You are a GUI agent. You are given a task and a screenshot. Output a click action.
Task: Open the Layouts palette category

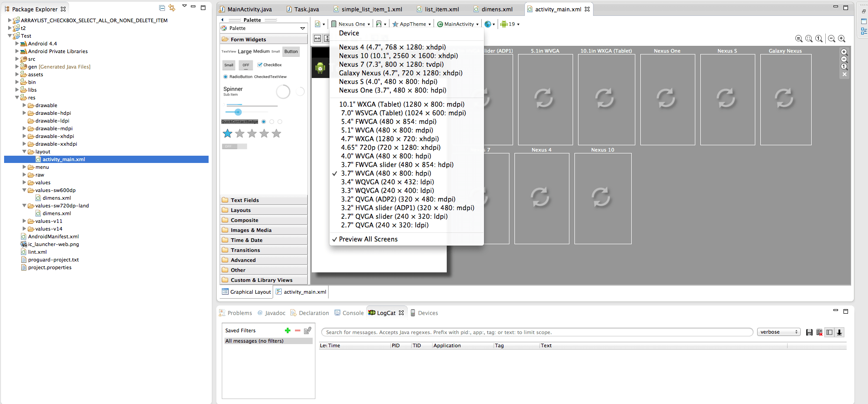[x=264, y=210]
